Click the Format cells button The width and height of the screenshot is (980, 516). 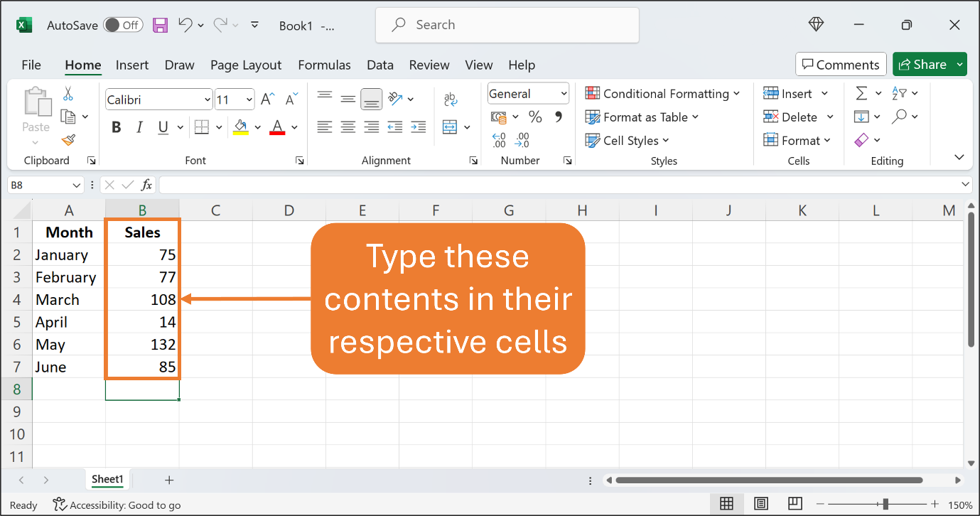(792, 141)
